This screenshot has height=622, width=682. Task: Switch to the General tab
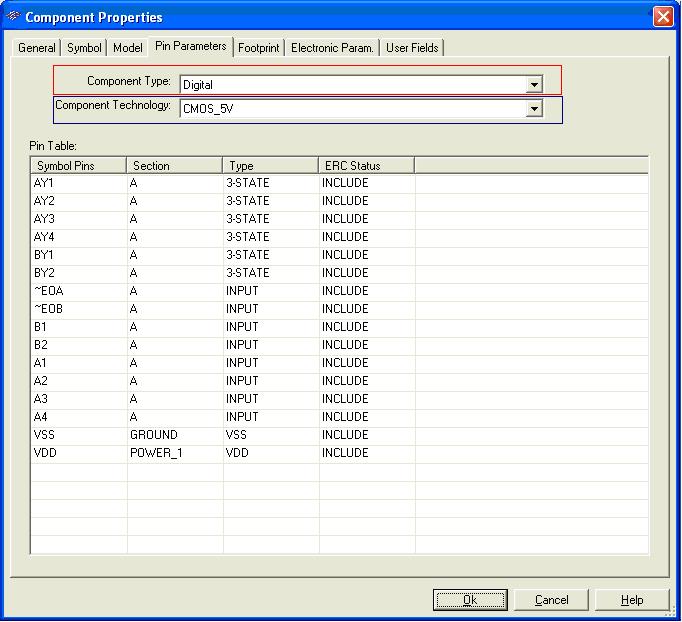coord(37,48)
